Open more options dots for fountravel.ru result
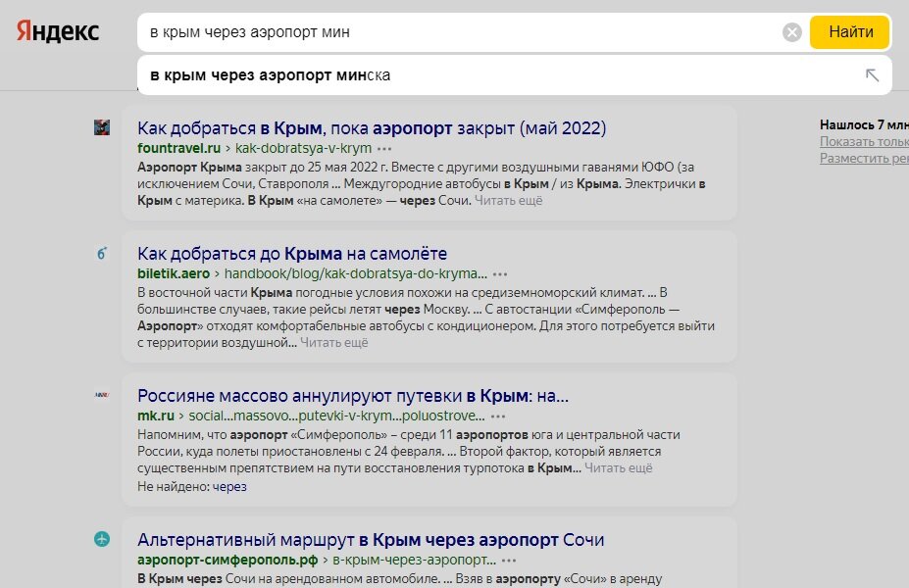 (x=384, y=149)
